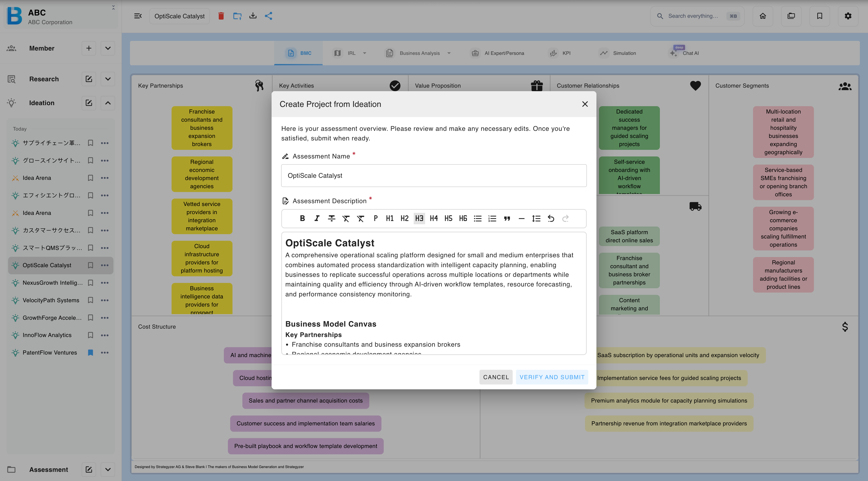868x481 pixels.
Task: Share the OptiScale Catalyst ideation
Action: click(x=269, y=16)
